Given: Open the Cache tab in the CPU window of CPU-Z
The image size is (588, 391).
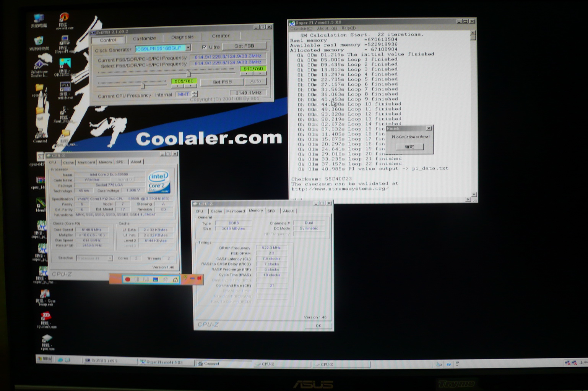Looking at the screenshot, I should click(x=68, y=162).
